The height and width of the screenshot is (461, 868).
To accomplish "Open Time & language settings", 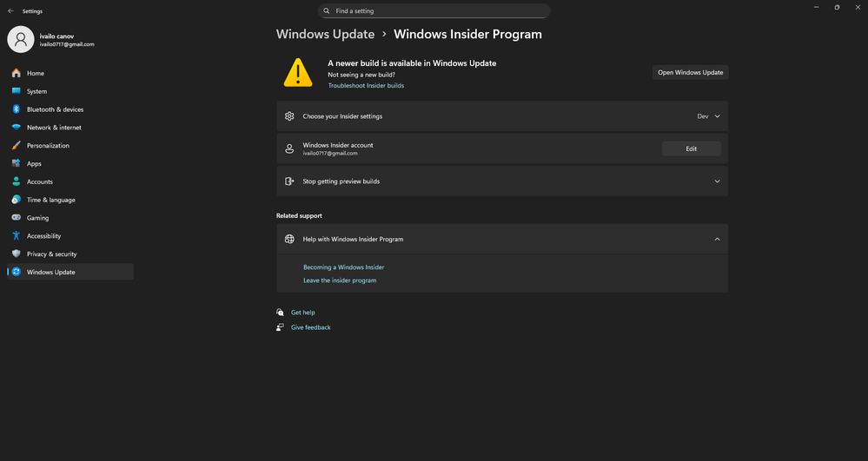I will point(70,200).
